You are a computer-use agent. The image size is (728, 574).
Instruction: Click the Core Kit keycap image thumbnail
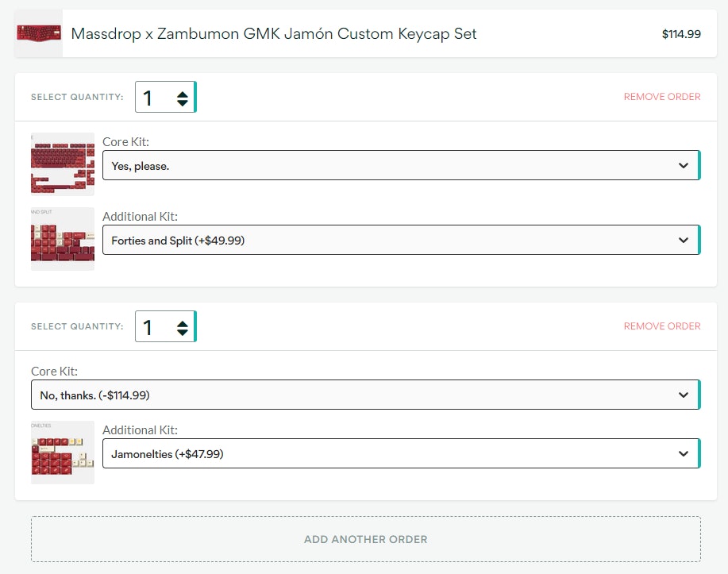click(x=62, y=164)
